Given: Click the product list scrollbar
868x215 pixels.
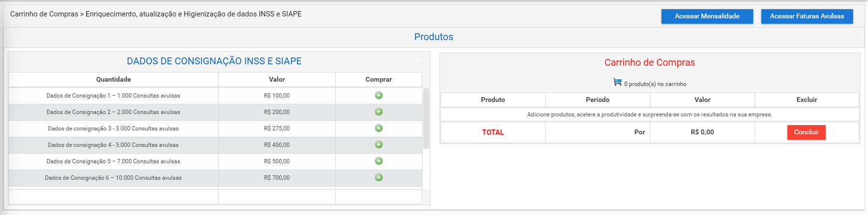Looking at the screenshot, I should point(426,118).
